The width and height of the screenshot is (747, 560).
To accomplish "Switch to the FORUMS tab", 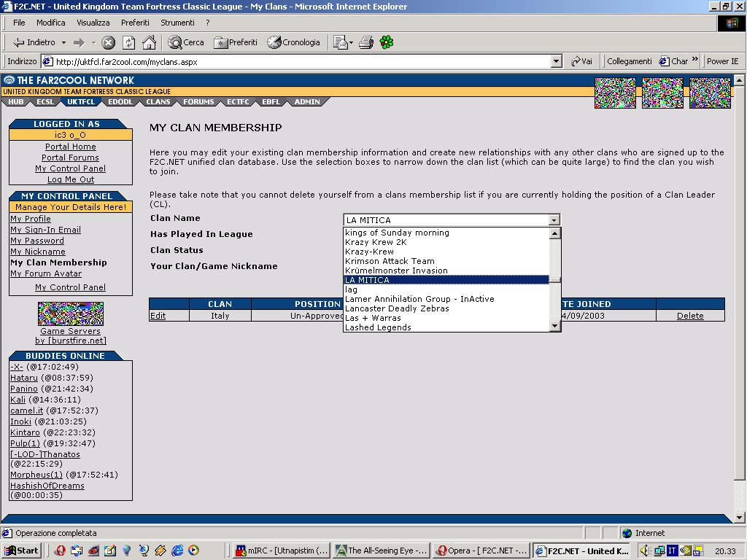I will [198, 102].
